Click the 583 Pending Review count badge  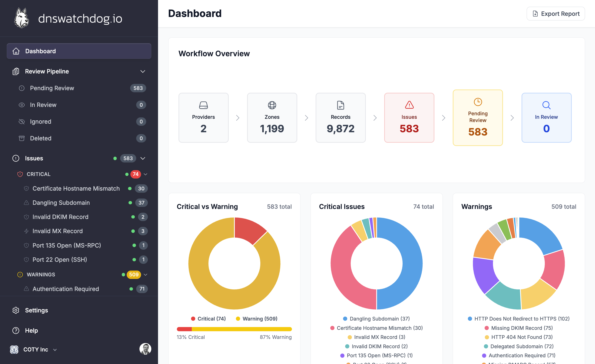tap(138, 88)
